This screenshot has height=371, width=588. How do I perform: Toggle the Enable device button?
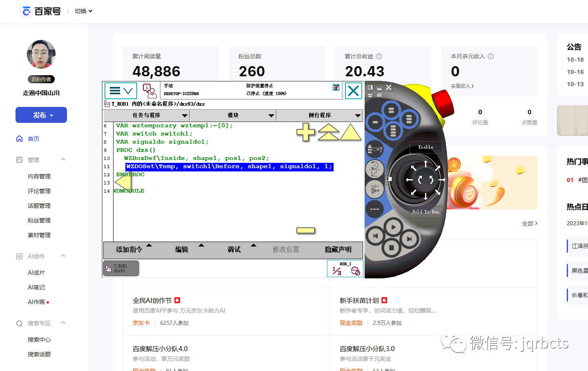tap(425, 147)
